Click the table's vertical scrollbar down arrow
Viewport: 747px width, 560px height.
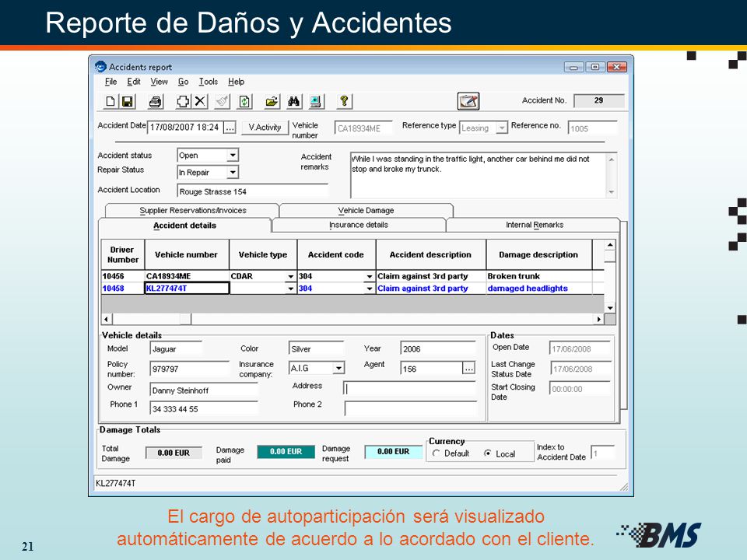click(610, 308)
